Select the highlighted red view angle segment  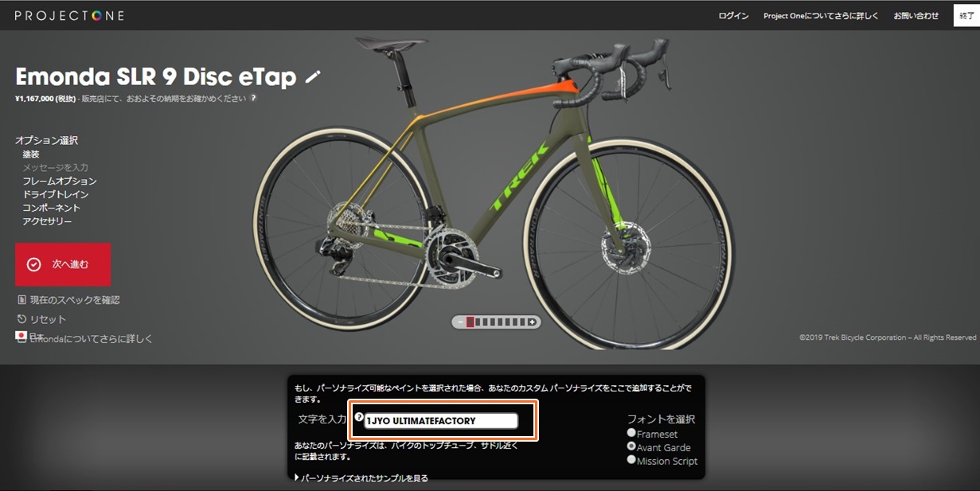(x=470, y=322)
